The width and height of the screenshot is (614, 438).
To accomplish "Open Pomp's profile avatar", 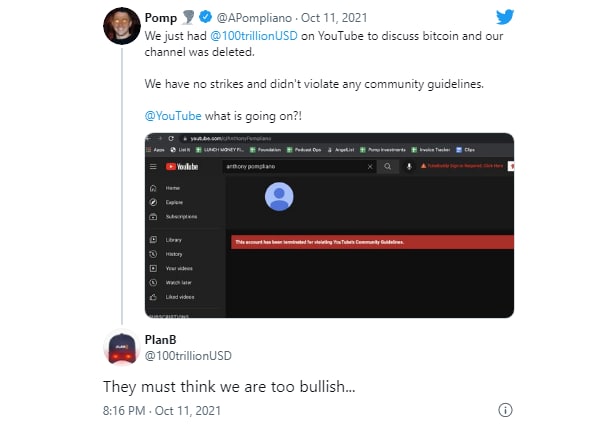I will [x=122, y=26].
